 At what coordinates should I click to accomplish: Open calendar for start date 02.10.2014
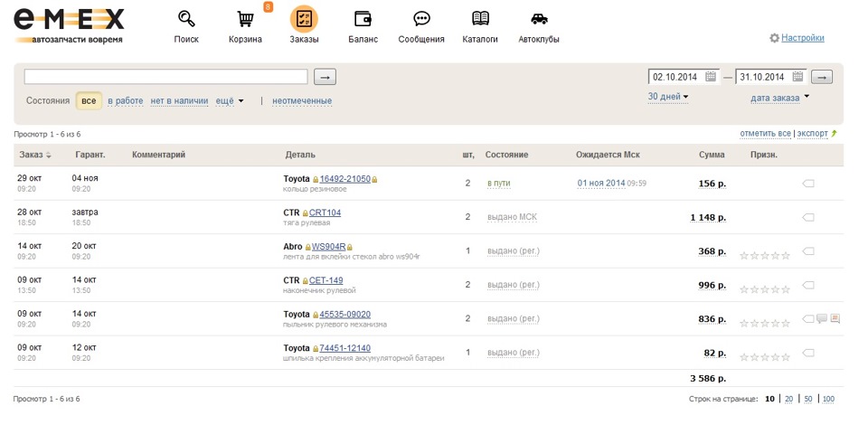(711, 77)
